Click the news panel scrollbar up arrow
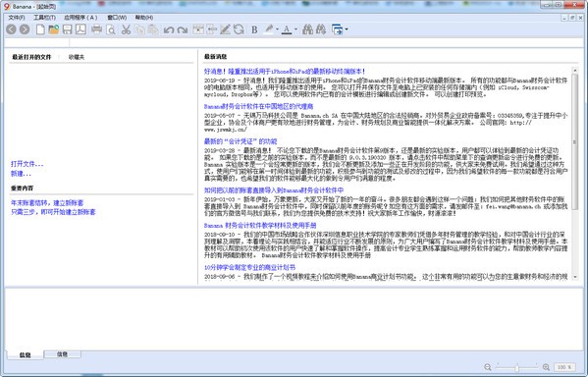This screenshot has height=377, width=588. point(575,70)
